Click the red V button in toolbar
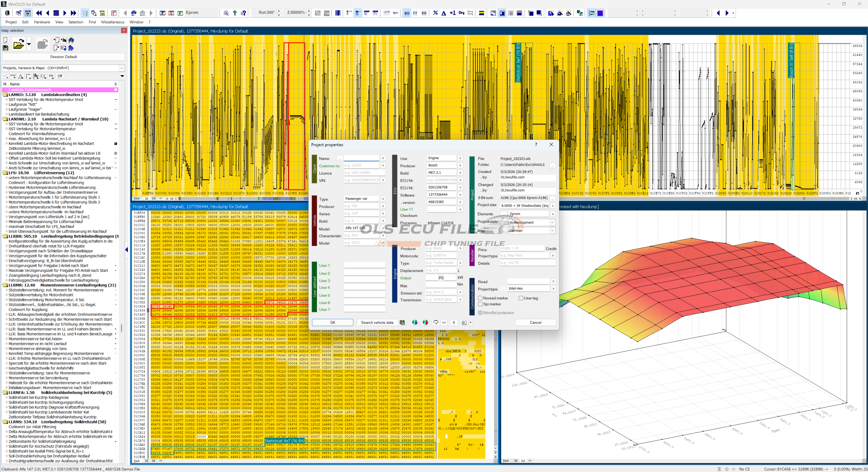The image size is (868, 472). (x=172, y=13)
